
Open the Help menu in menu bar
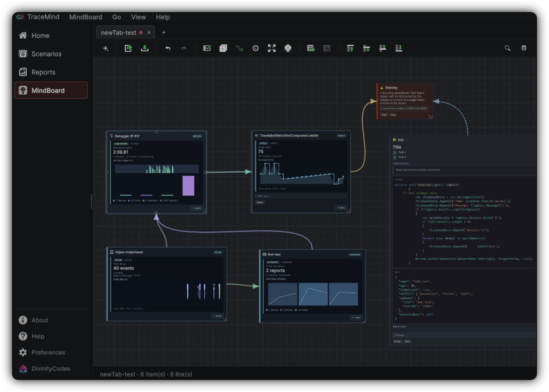[x=163, y=17]
